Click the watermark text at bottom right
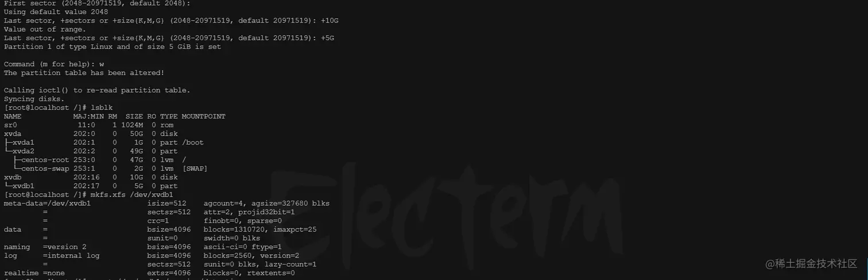This screenshot has height=280, width=868. pos(811,264)
